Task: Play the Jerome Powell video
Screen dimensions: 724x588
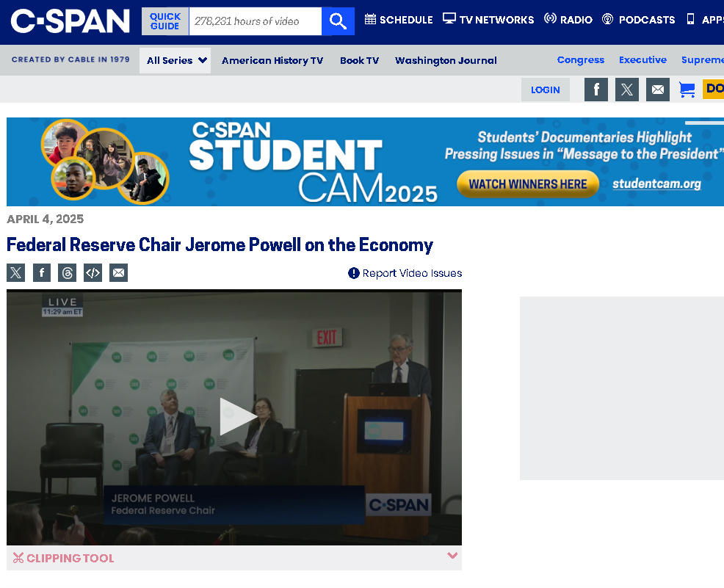Action: pyautogui.click(x=237, y=417)
